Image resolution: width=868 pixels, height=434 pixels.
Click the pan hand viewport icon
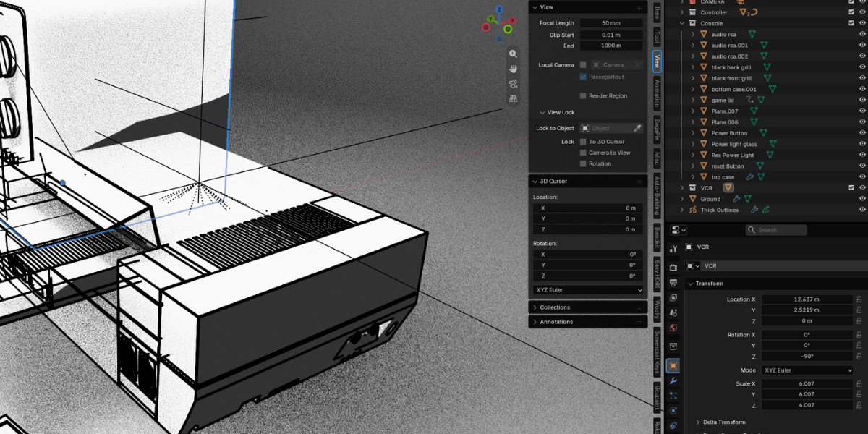pyautogui.click(x=513, y=69)
